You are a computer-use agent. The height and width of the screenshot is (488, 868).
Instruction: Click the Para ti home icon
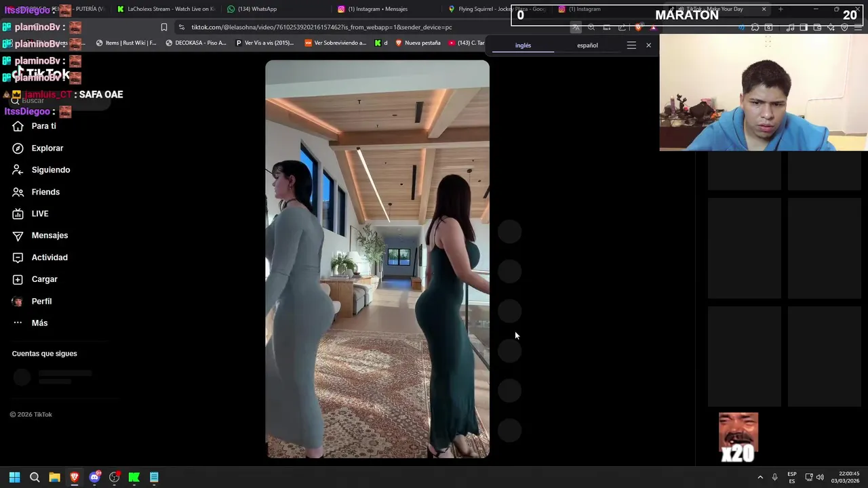click(18, 126)
